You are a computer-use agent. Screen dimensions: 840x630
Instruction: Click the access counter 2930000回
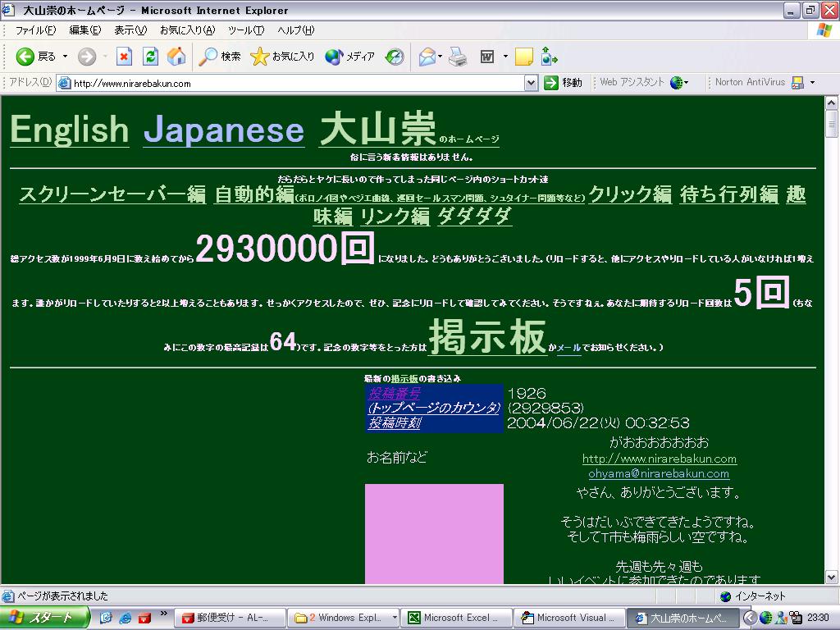tap(285, 249)
